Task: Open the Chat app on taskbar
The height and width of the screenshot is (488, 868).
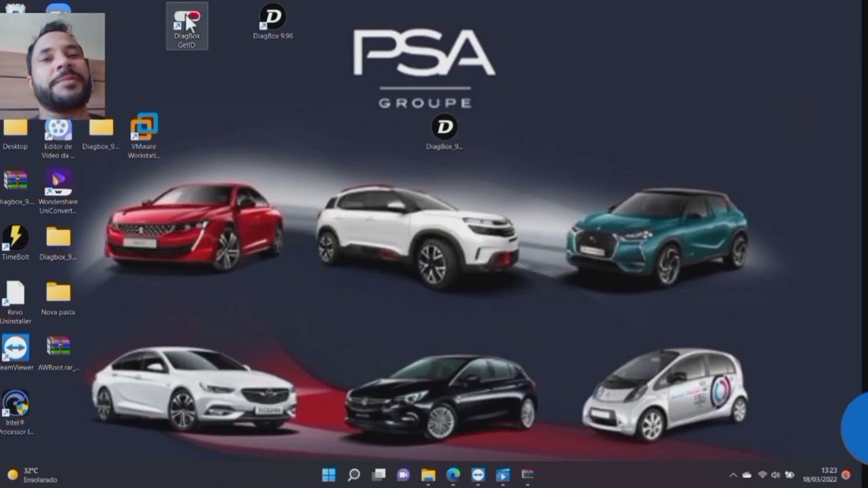Action: coord(403,475)
